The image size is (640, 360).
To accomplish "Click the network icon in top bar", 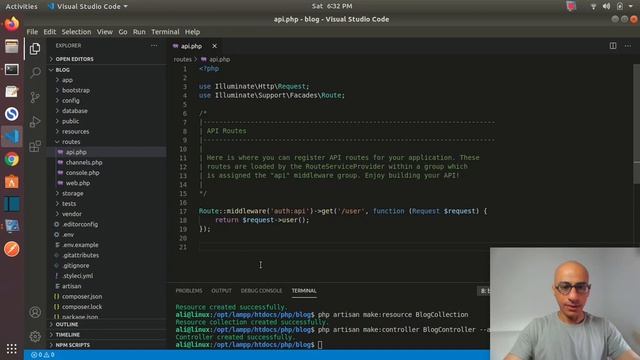I will 593,6.
